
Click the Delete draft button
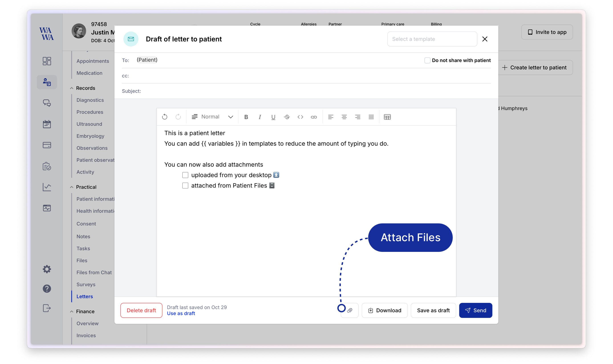[141, 310]
